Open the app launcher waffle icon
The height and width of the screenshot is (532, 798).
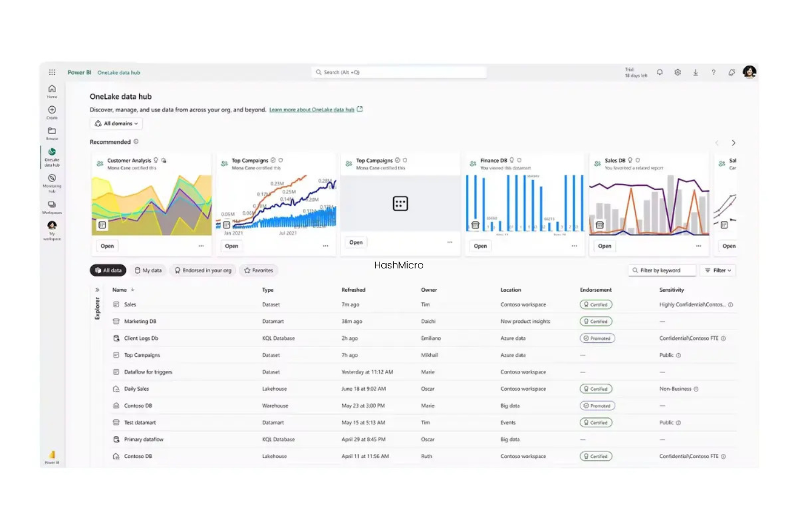tap(52, 72)
